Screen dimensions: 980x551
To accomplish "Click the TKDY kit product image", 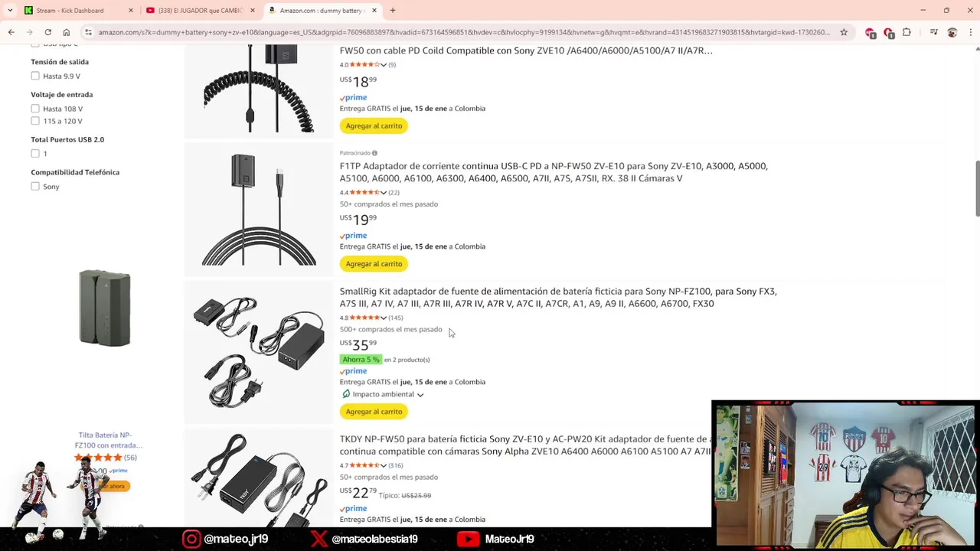I will (x=259, y=479).
